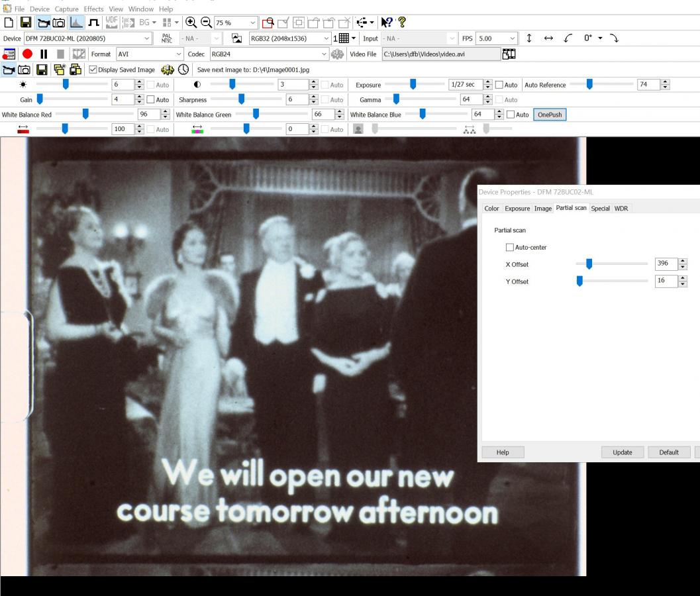The width and height of the screenshot is (700, 596).
Task: Open recording settings dialog icon
Action: click(x=9, y=54)
